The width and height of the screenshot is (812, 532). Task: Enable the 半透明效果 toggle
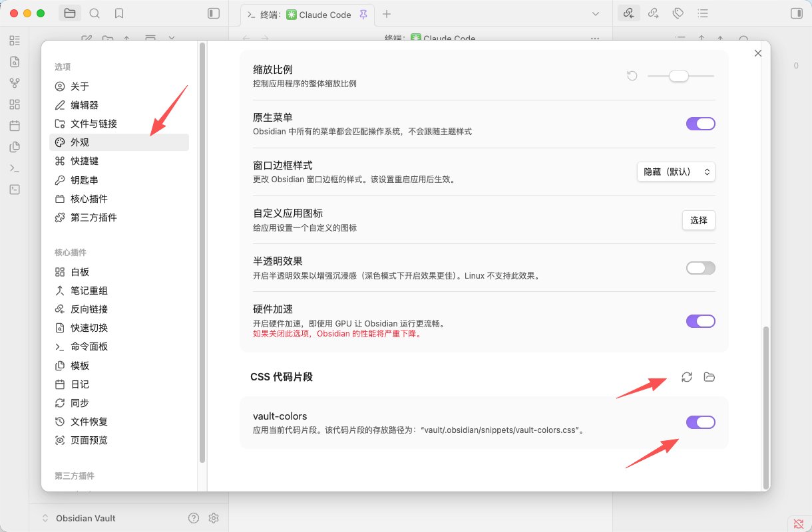[x=701, y=268]
